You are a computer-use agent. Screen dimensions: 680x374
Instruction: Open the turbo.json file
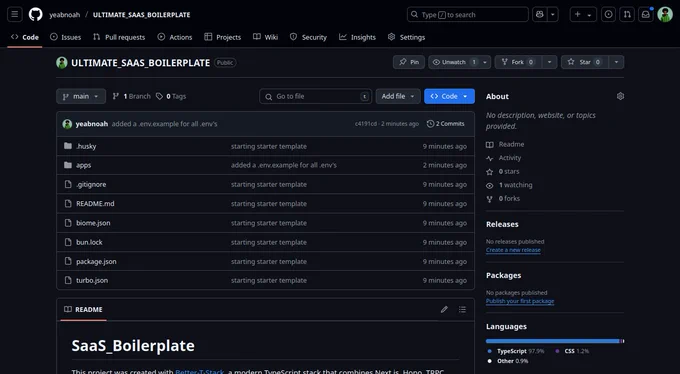[92, 280]
